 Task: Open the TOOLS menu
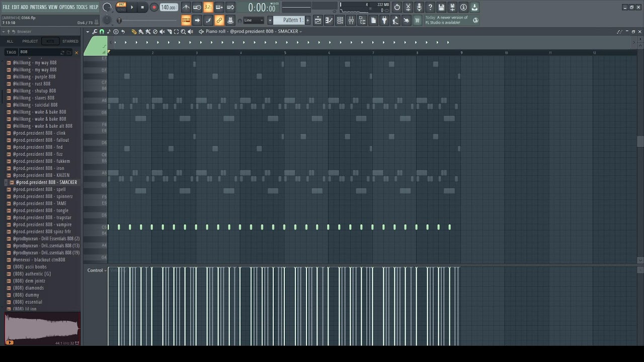tap(82, 7)
